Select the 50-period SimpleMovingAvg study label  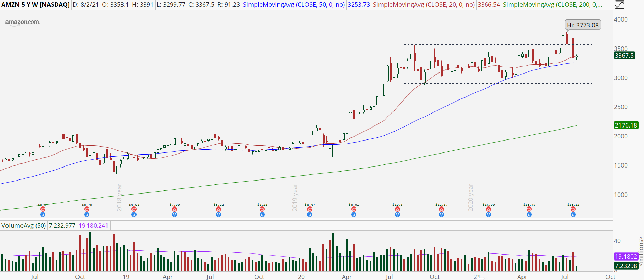294,5
